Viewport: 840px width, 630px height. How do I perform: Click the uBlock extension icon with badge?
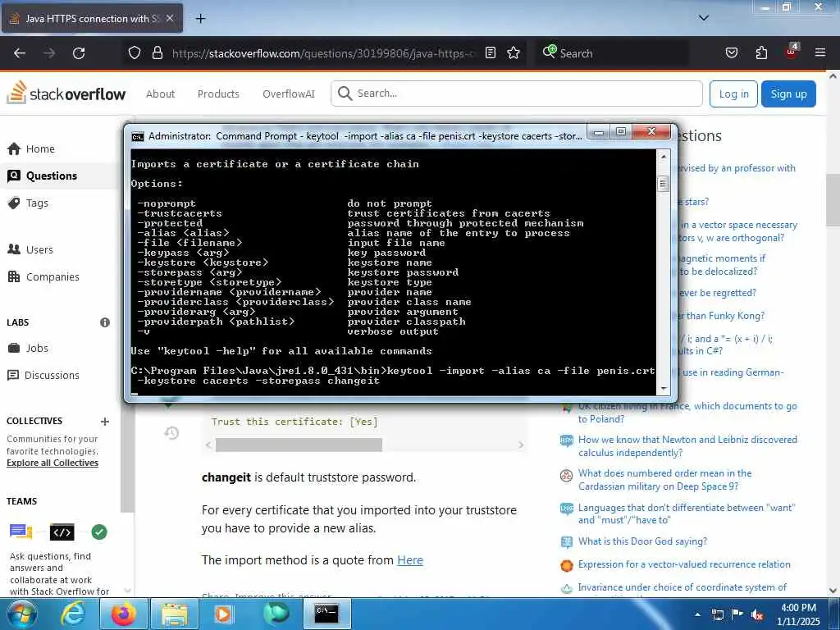[x=792, y=52]
